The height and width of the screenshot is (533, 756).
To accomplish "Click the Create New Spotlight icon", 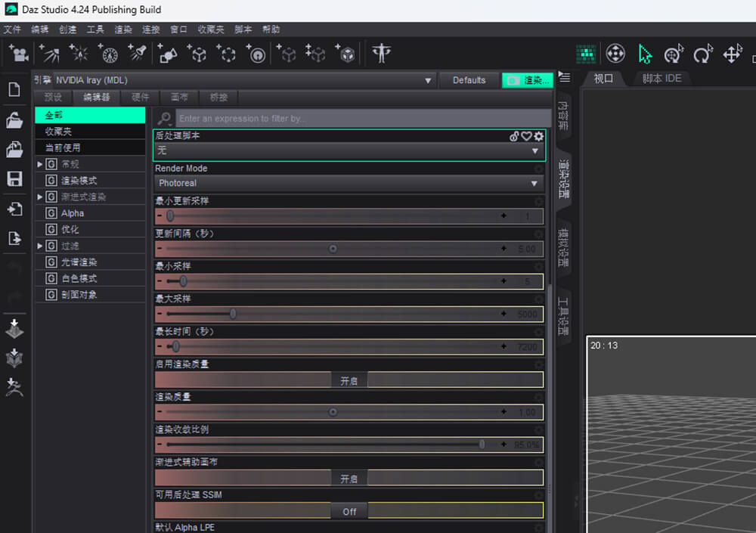I will 138,54.
